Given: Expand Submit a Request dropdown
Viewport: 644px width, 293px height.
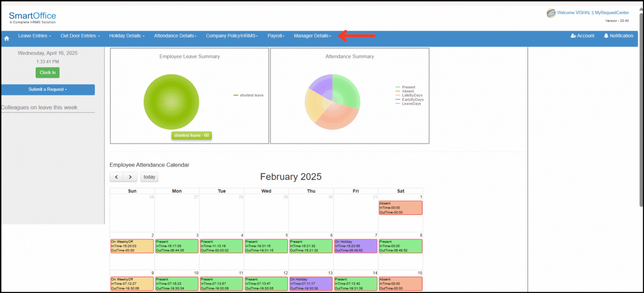Looking at the screenshot, I should coord(48,90).
